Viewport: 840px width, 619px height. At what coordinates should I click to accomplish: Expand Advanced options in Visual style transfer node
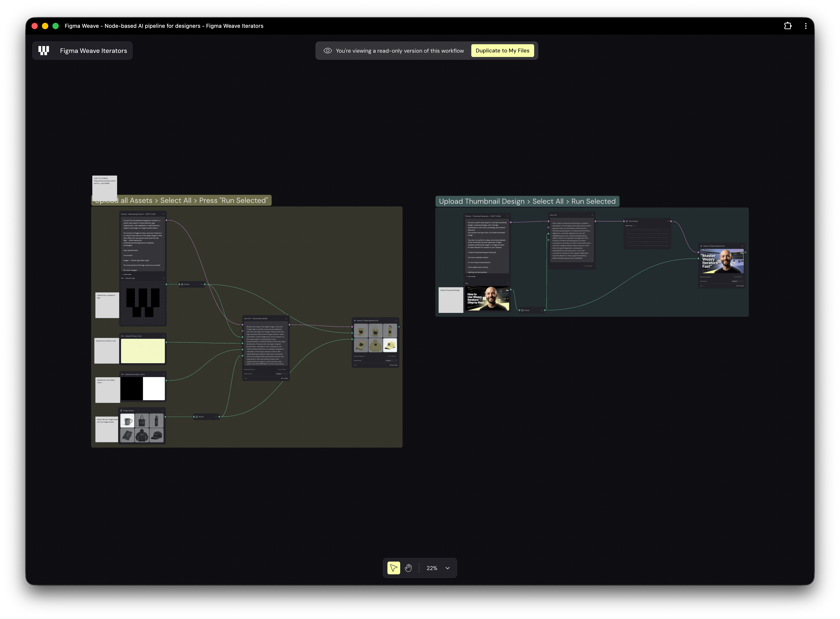click(x=250, y=369)
